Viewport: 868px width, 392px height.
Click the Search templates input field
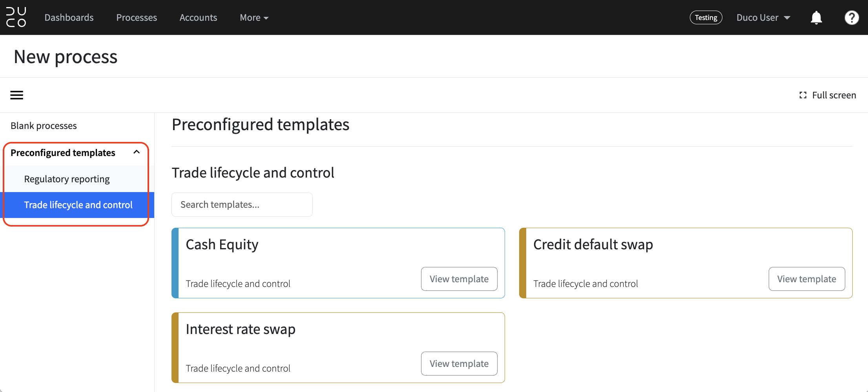pyautogui.click(x=242, y=205)
